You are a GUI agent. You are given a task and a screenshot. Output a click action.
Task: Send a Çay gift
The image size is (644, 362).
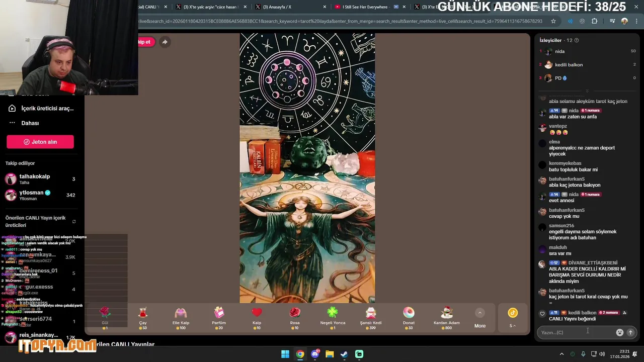tap(143, 318)
